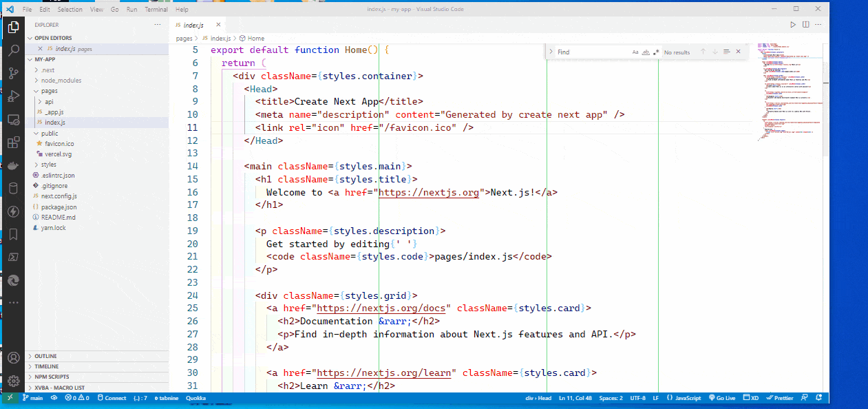Toggle Replace mode chevron in Find widget
Viewport: 868px width, 409px height.
point(551,52)
